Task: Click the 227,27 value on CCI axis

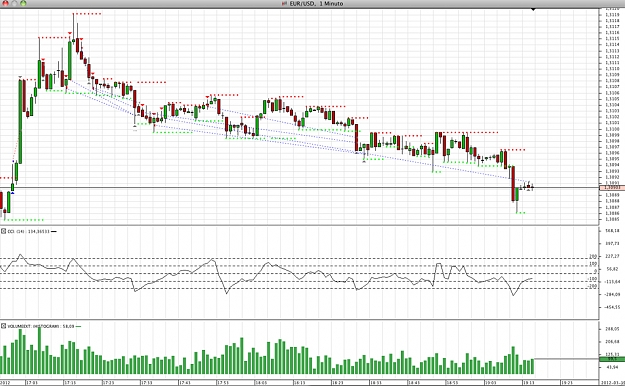Action: (x=613, y=256)
